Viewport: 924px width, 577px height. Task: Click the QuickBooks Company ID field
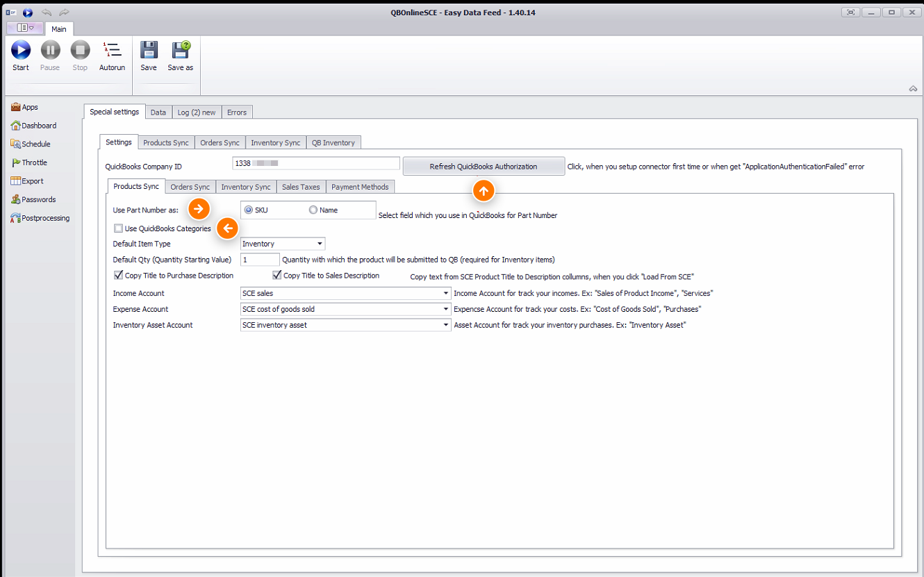click(316, 164)
